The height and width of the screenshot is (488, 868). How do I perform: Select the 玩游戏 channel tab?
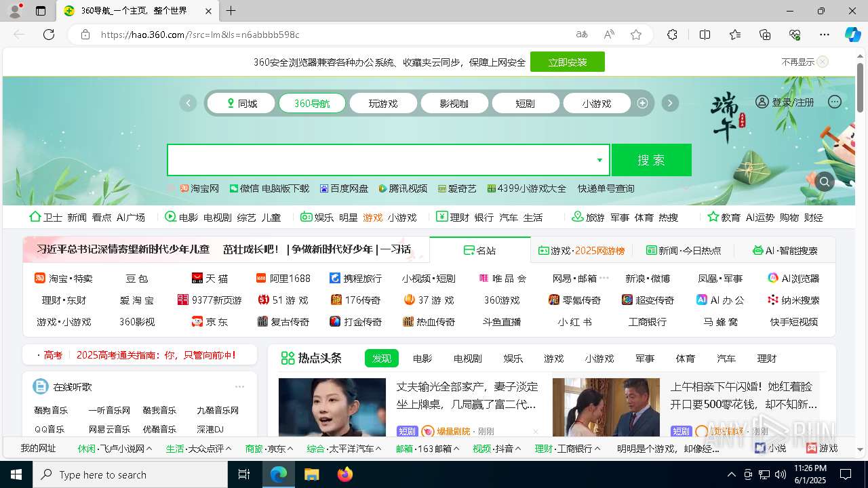pos(383,103)
